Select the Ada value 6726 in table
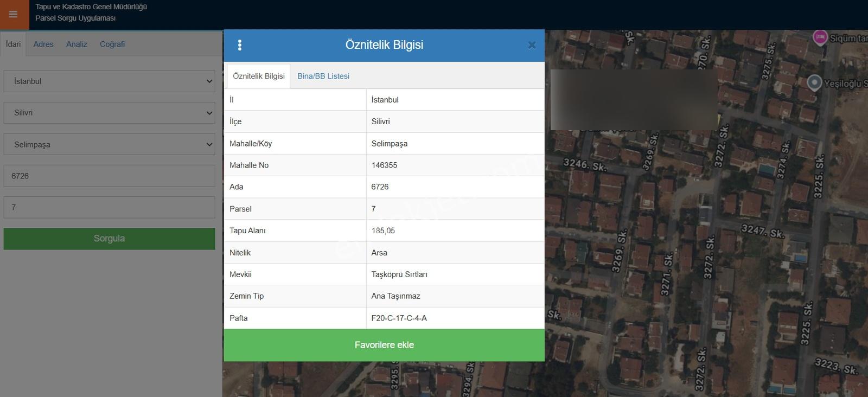The image size is (868, 397). point(380,187)
